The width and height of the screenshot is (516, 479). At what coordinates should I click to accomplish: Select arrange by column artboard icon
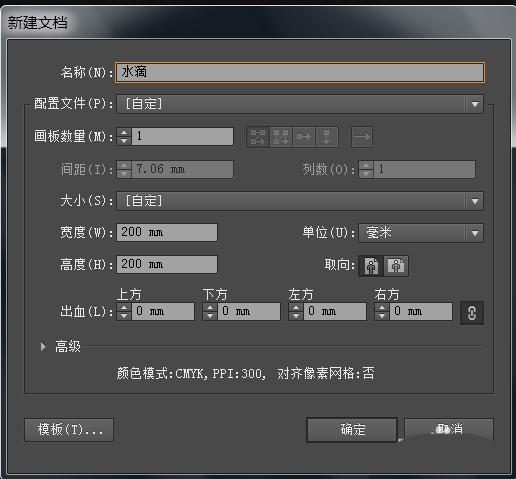point(327,137)
